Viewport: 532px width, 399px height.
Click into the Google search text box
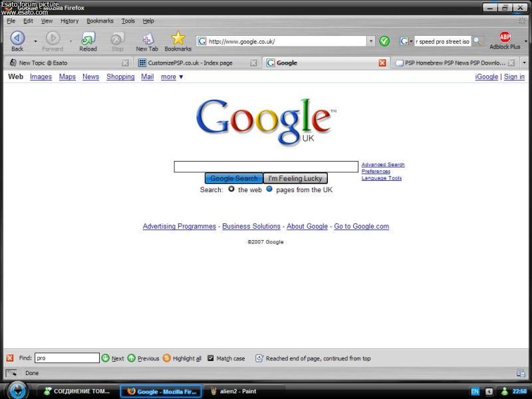click(x=266, y=167)
